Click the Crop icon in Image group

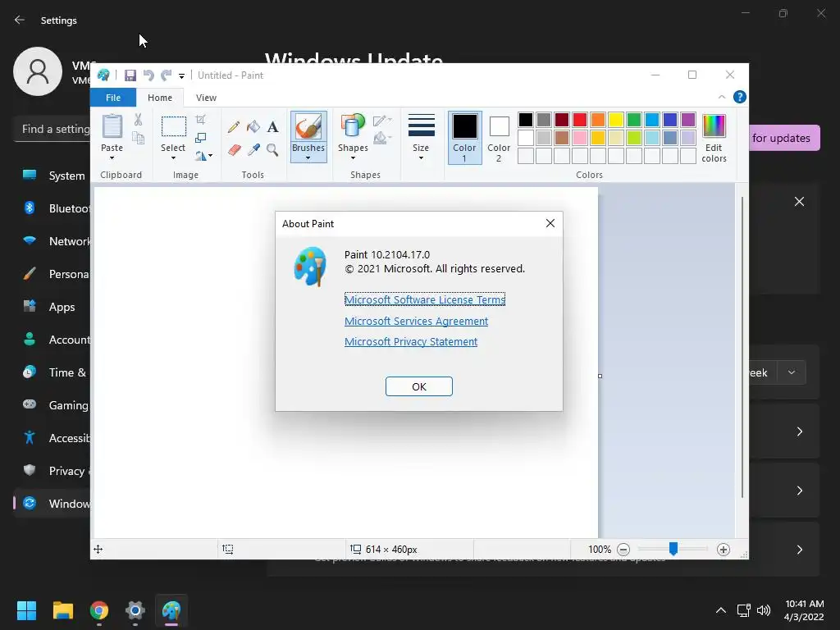tap(200, 120)
